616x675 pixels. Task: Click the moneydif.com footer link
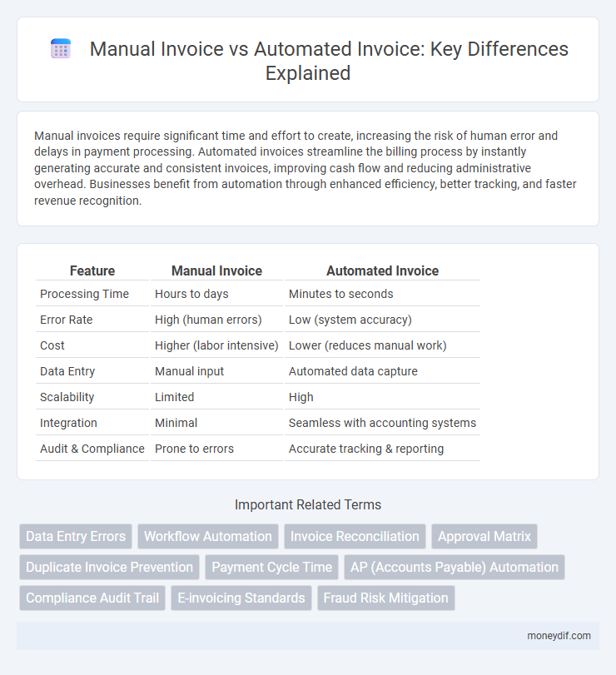pos(559,636)
